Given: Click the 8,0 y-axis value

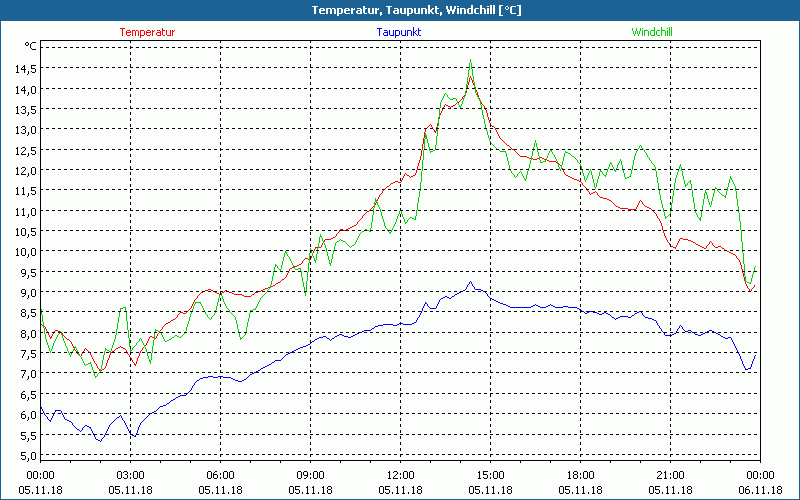Looking at the screenshot, I should click(x=29, y=333).
